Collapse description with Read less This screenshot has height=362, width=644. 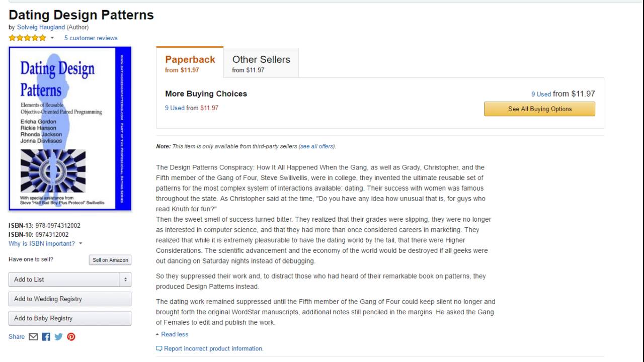[x=174, y=334]
